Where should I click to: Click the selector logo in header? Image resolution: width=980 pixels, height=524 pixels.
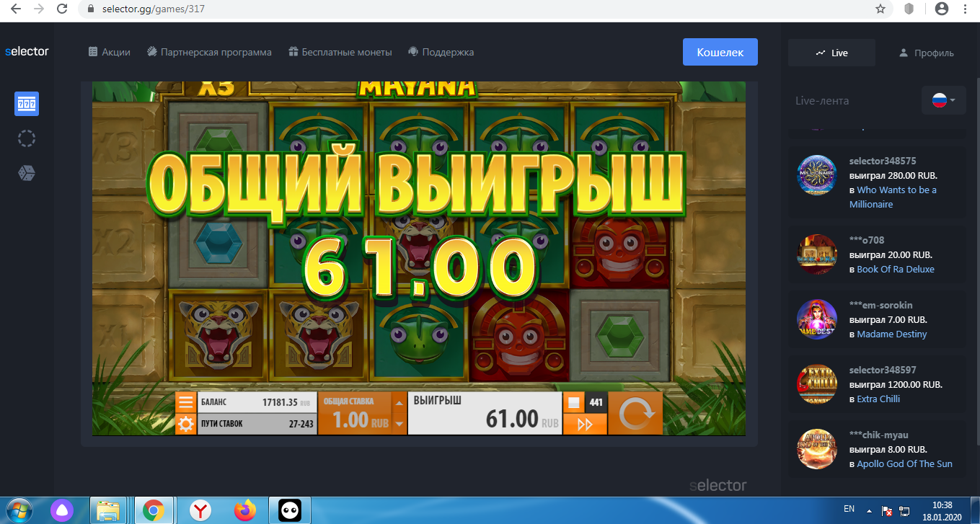pyautogui.click(x=27, y=52)
